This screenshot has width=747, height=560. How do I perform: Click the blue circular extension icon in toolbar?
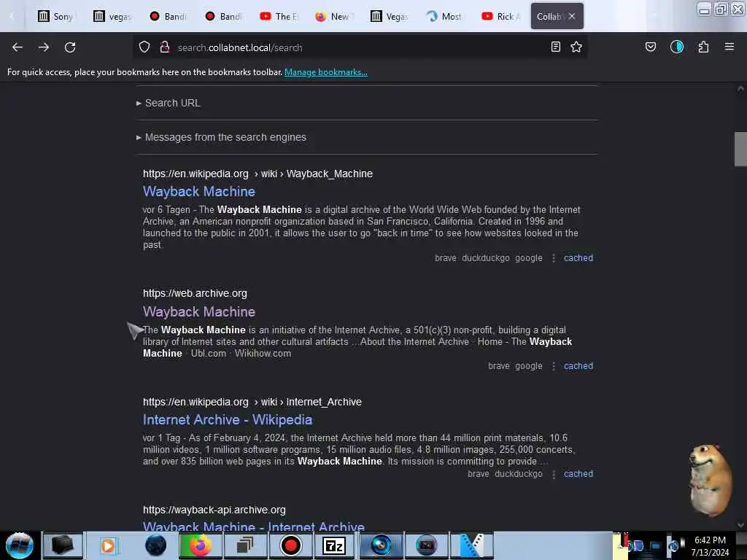point(677,47)
